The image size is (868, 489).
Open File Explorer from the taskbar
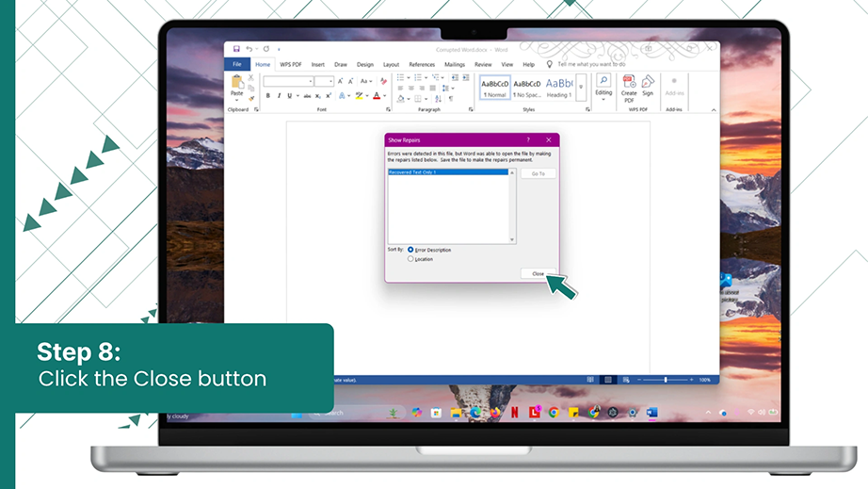(x=456, y=413)
